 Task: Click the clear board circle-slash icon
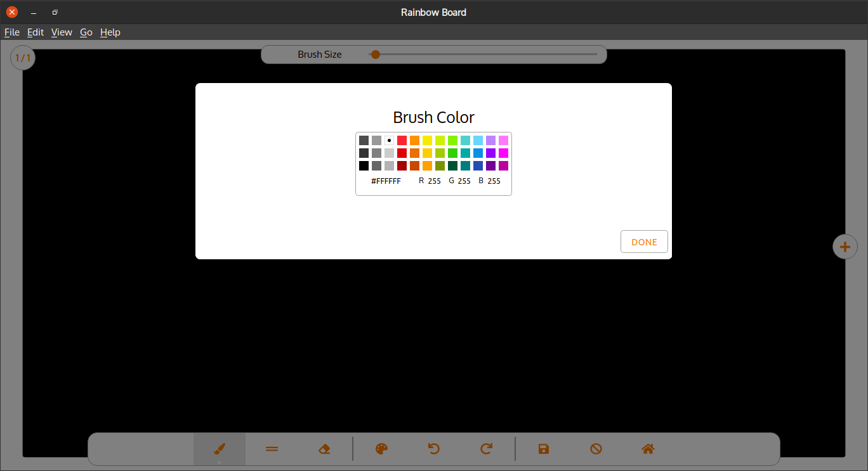tap(596, 449)
